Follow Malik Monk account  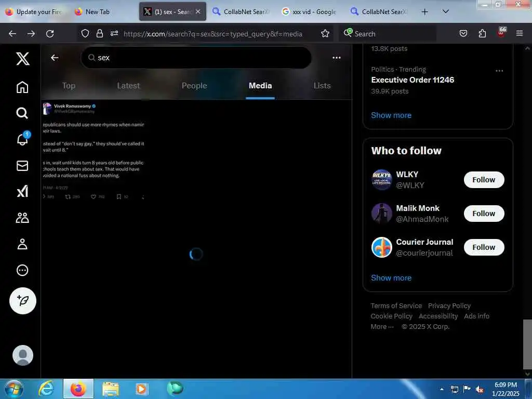pos(484,214)
